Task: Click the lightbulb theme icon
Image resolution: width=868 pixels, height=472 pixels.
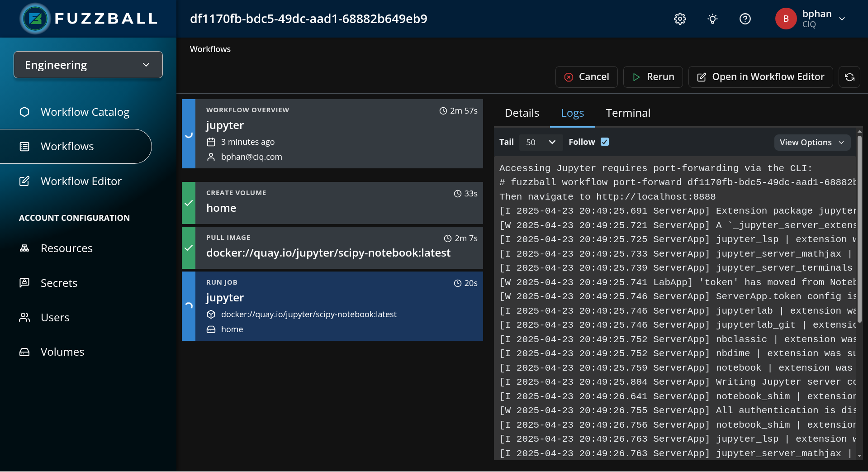Action: 712,19
